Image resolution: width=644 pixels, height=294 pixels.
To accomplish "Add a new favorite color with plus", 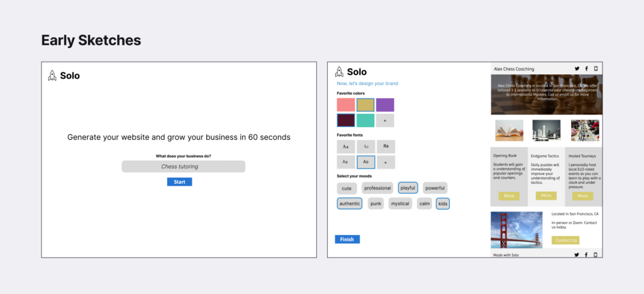I will [x=386, y=120].
